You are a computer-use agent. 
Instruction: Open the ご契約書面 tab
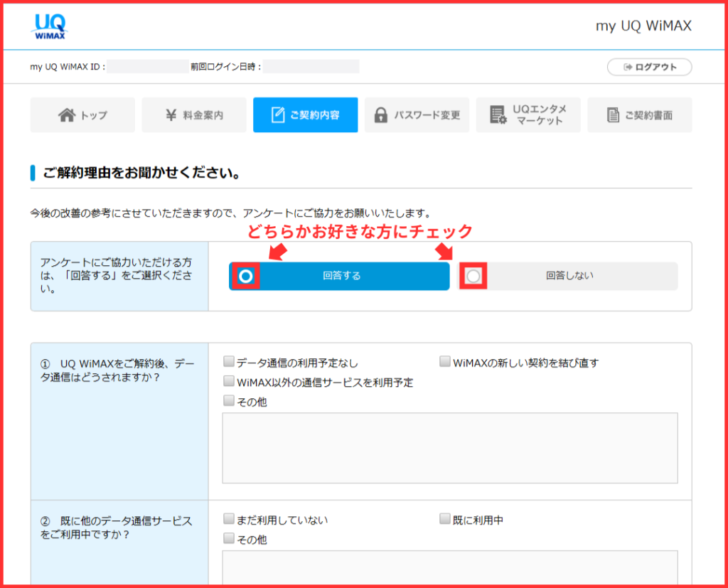point(640,114)
